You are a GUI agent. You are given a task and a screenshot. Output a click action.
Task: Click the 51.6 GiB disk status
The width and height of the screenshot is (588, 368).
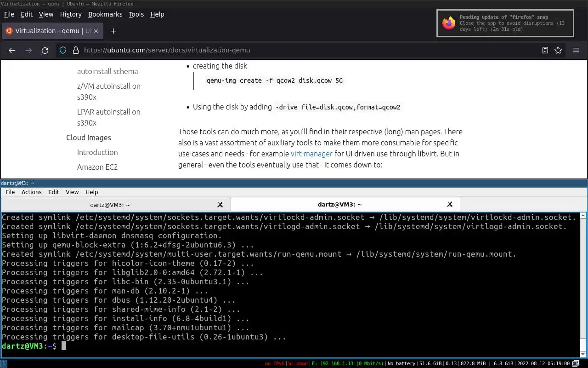pos(430,363)
